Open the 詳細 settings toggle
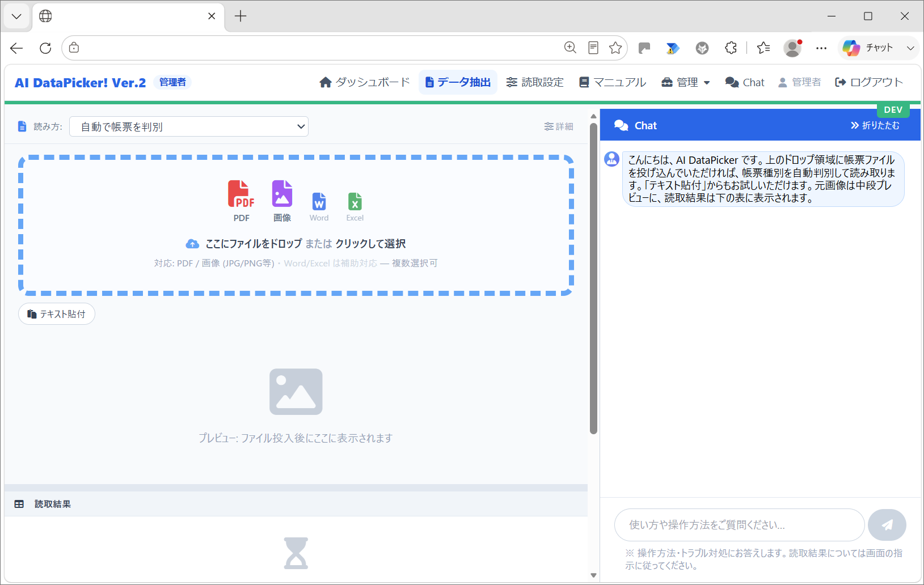The image size is (924, 585). 559,126
